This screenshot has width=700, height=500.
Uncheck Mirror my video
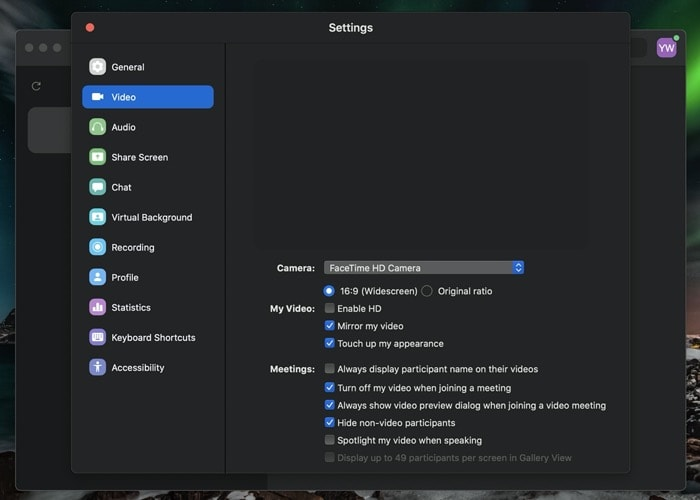330,326
